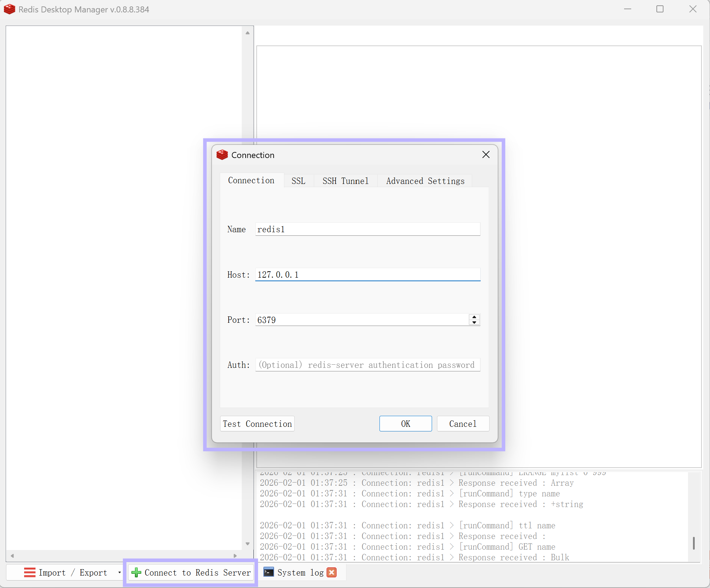Switch to the SSL tab
The width and height of the screenshot is (710, 588).
point(299,181)
